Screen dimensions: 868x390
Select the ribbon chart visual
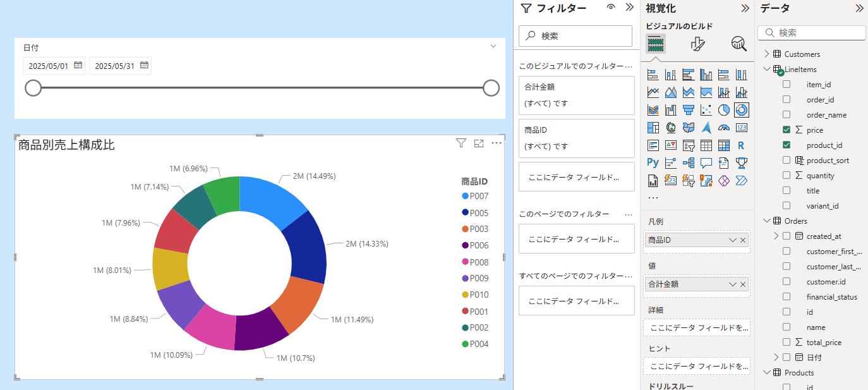pyautogui.click(x=653, y=110)
